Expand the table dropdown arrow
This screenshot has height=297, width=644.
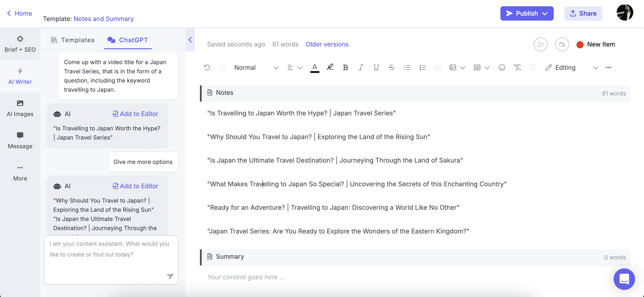[x=487, y=68]
